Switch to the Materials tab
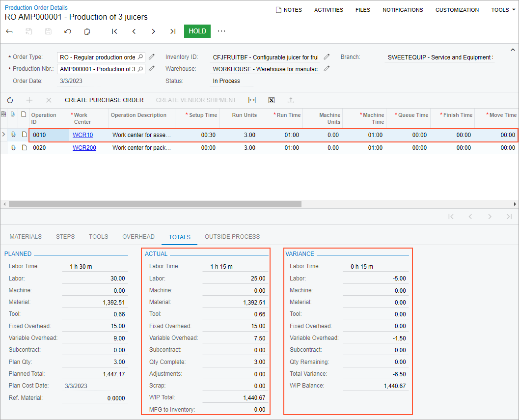This screenshot has width=519, height=420. point(26,237)
